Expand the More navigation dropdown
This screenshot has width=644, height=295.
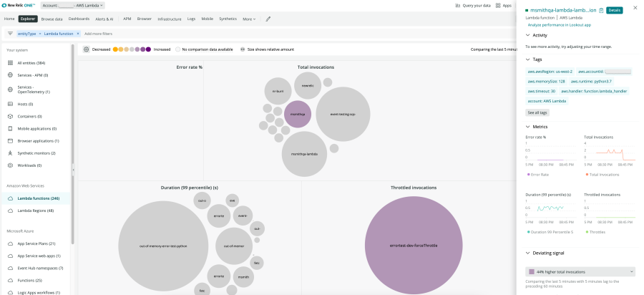pos(249,19)
